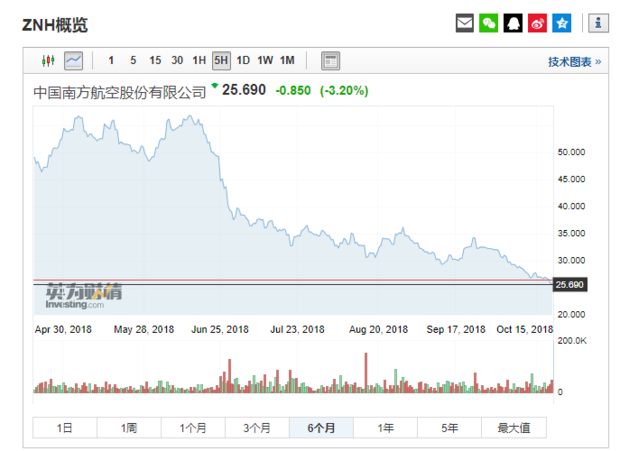The height and width of the screenshot is (451, 620).
Task: Choose the 1D interval
Action: pyautogui.click(x=243, y=61)
